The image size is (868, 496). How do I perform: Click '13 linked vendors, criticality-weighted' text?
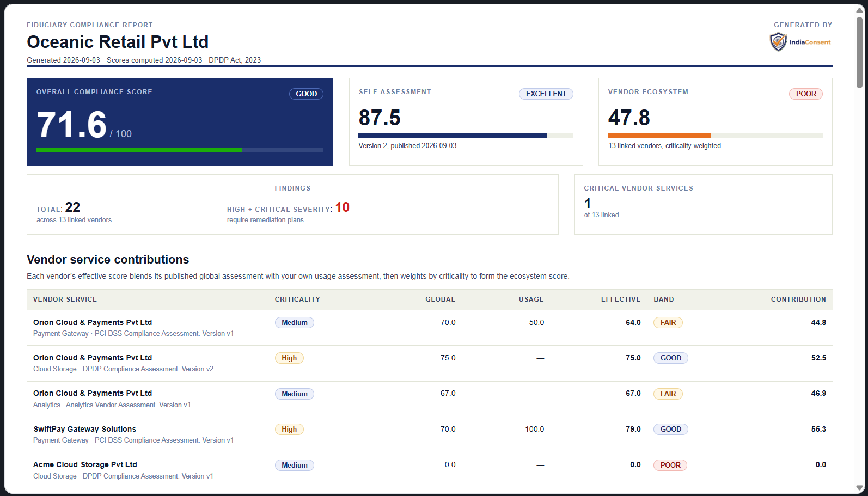point(664,145)
